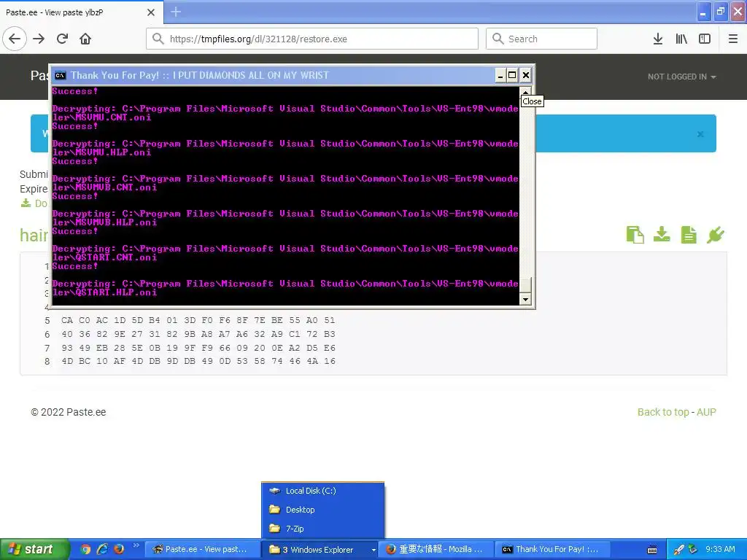Open the browser hamburger menu

(x=732, y=39)
